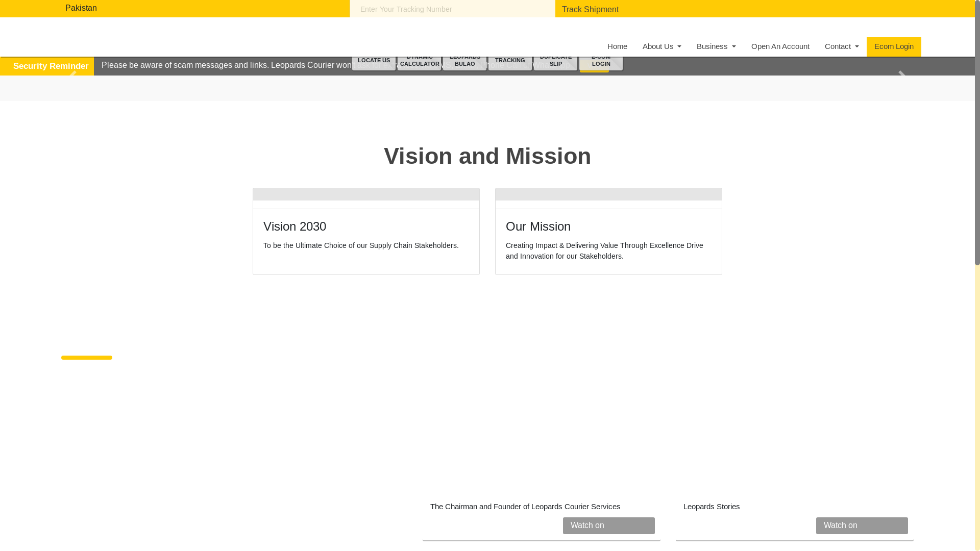Expand the About Us dropdown

[661, 46]
